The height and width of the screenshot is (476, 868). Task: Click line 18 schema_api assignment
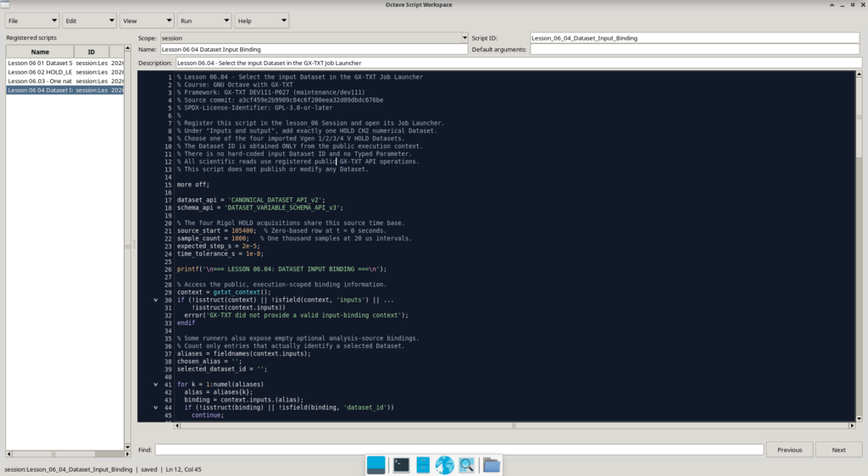(259, 208)
